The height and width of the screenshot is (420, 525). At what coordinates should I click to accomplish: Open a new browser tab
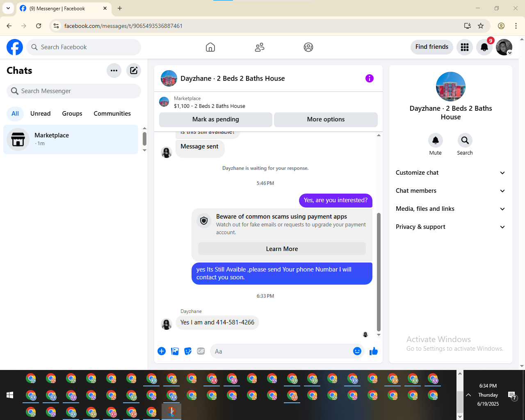tap(120, 8)
